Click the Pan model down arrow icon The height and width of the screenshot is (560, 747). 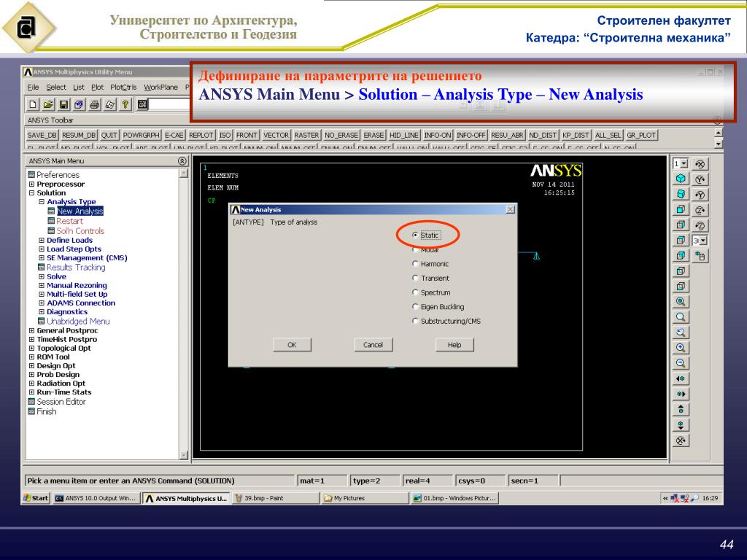pos(681,425)
